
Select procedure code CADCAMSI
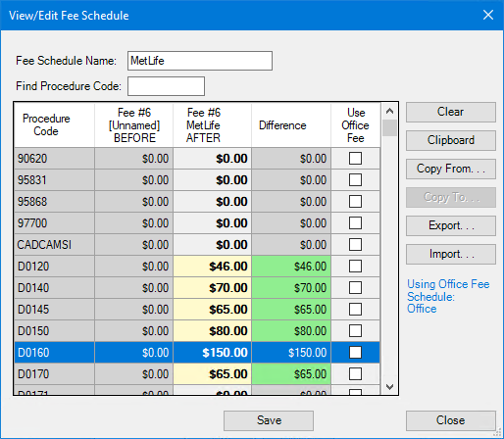click(x=54, y=245)
